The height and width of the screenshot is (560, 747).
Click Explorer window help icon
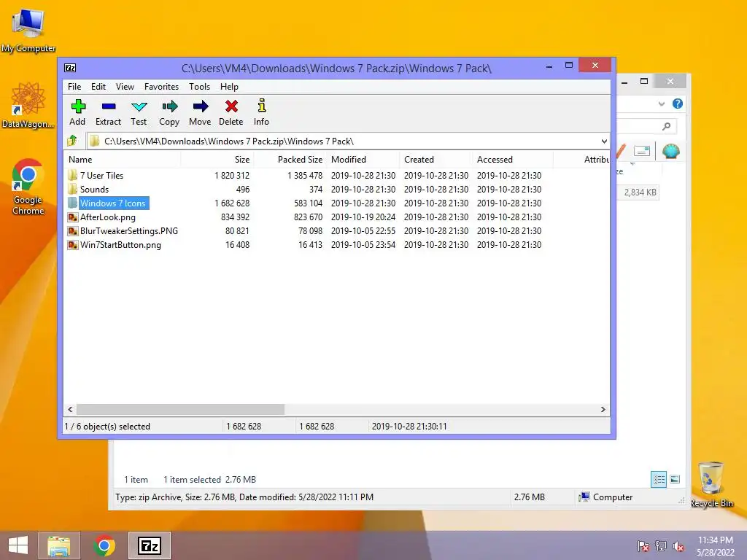(678, 104)
